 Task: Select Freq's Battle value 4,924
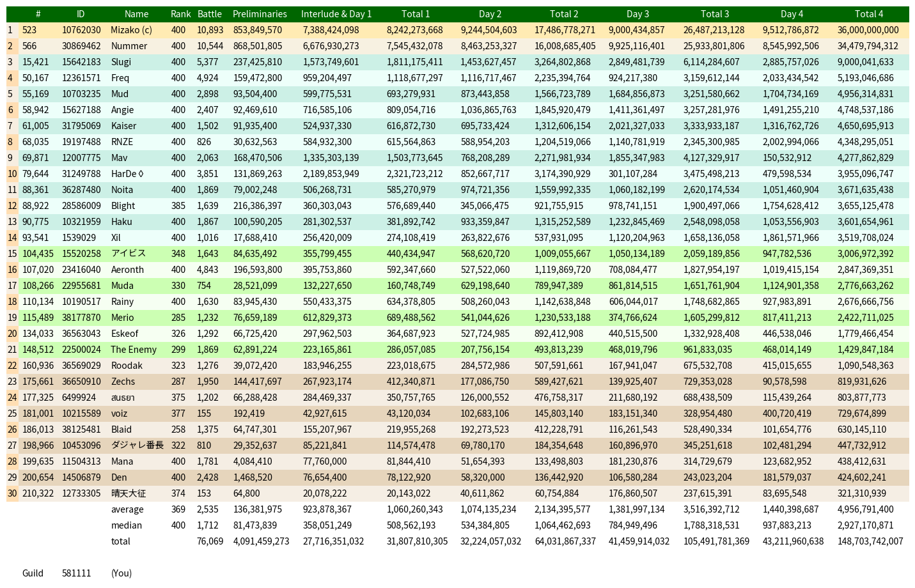[208, 78]
